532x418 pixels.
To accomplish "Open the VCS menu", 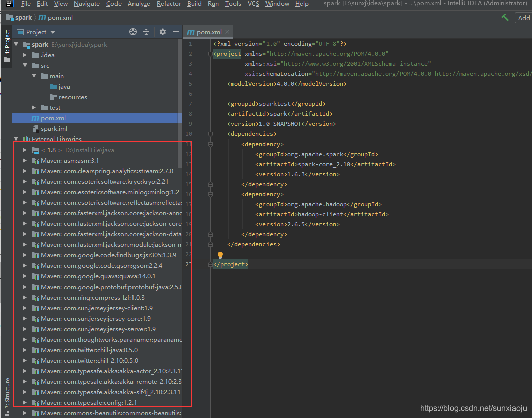I will [x=253, y=4].
